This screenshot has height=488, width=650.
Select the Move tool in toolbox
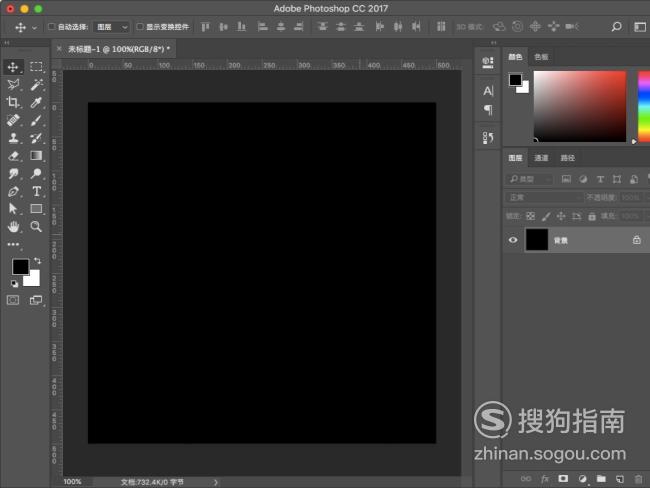click(13, 67)
